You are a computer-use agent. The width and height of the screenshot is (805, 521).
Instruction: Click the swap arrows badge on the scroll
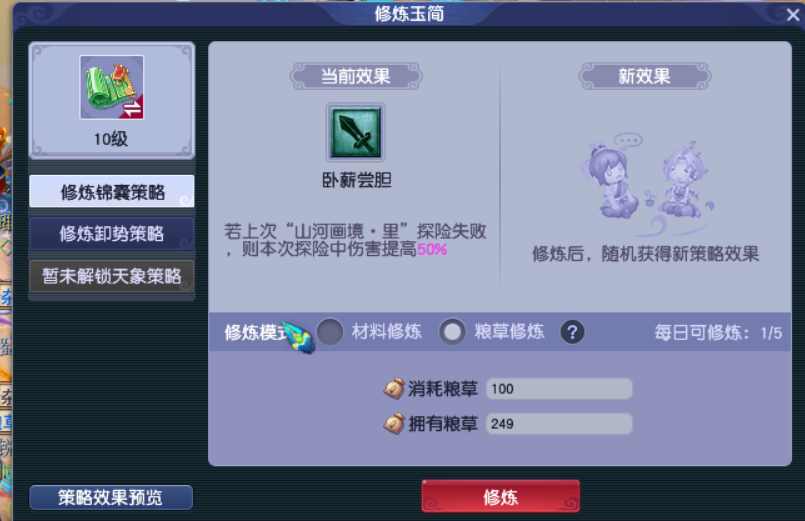point(132,108)
